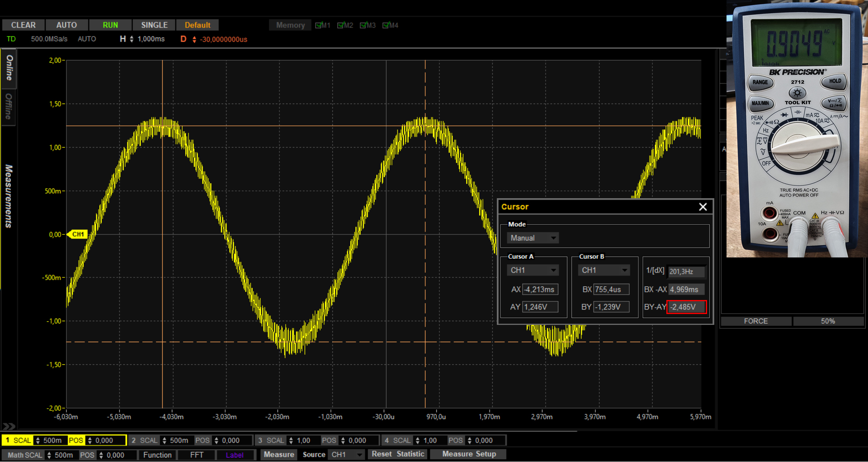
Task: Adjust channel 3 scale stepper 1,00
Action: pyautogui.click(x=291, y=440)
